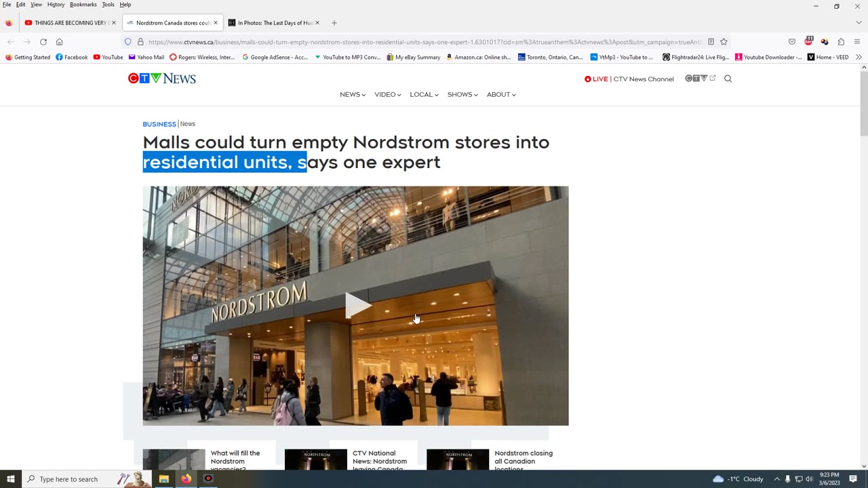Viewport: 868px width, 488px height.
Task: Expand the SHOWS dropdown menu
Action: (462, 94)
